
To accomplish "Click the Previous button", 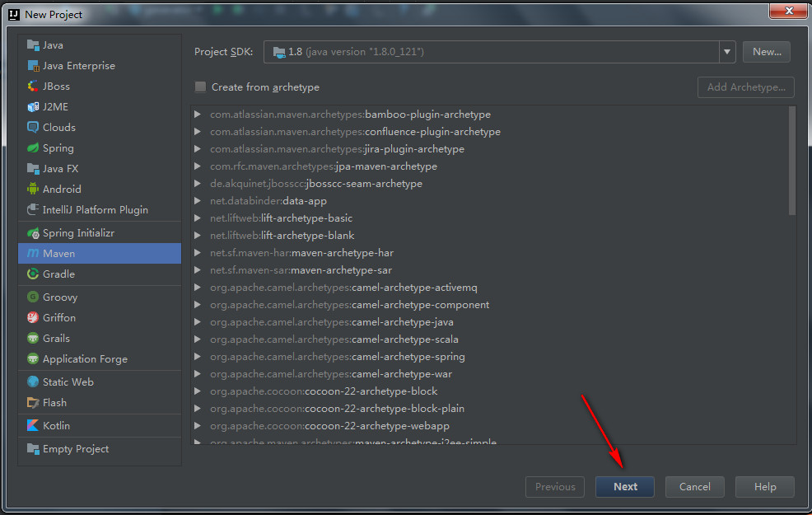I will [x=554, y=487].
